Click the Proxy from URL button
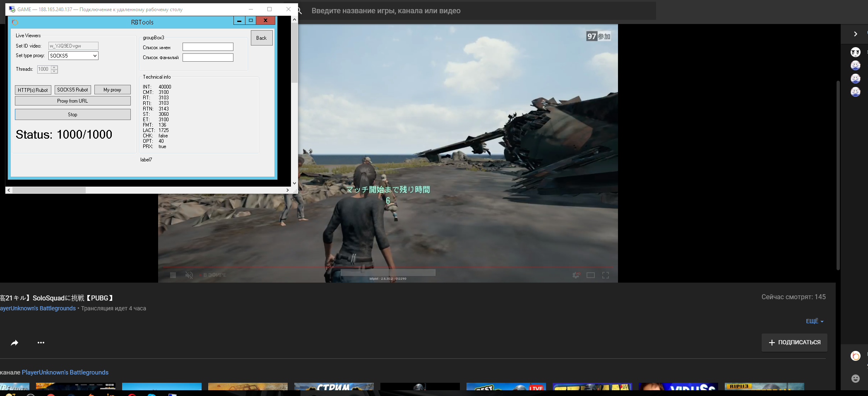 tap(72, 101)
